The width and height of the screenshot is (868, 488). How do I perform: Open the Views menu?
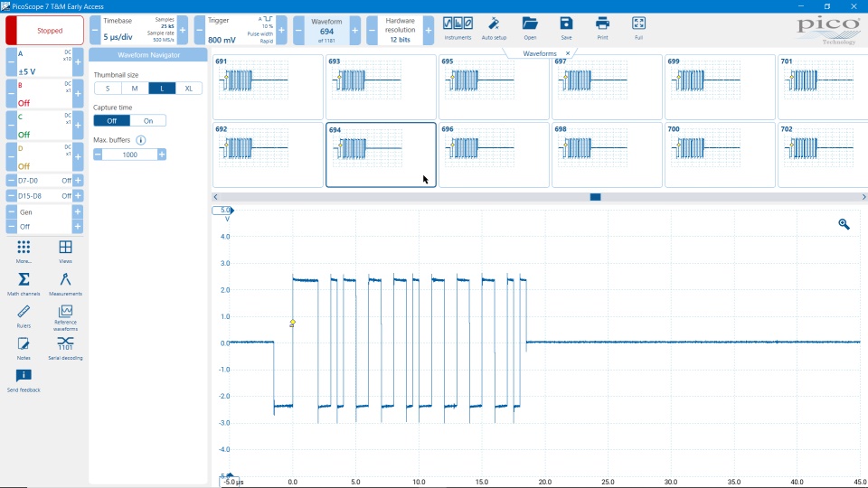point(65,250)
